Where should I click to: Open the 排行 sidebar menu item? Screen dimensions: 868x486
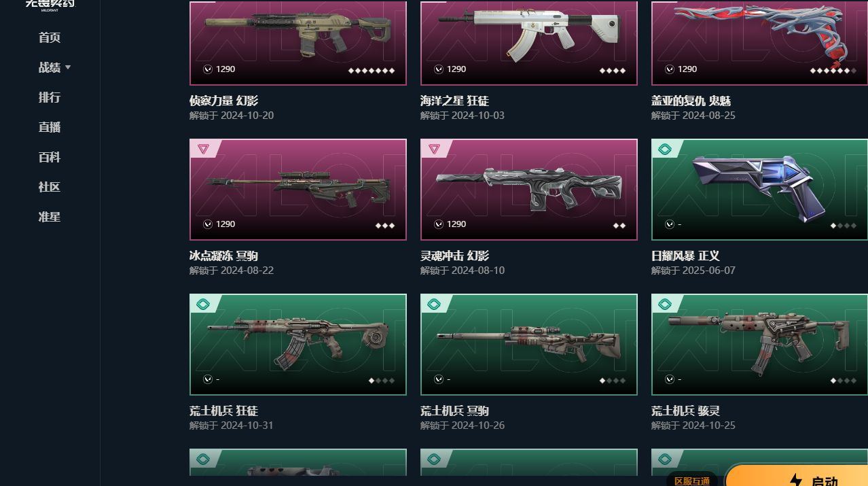(x=50, y=97)
